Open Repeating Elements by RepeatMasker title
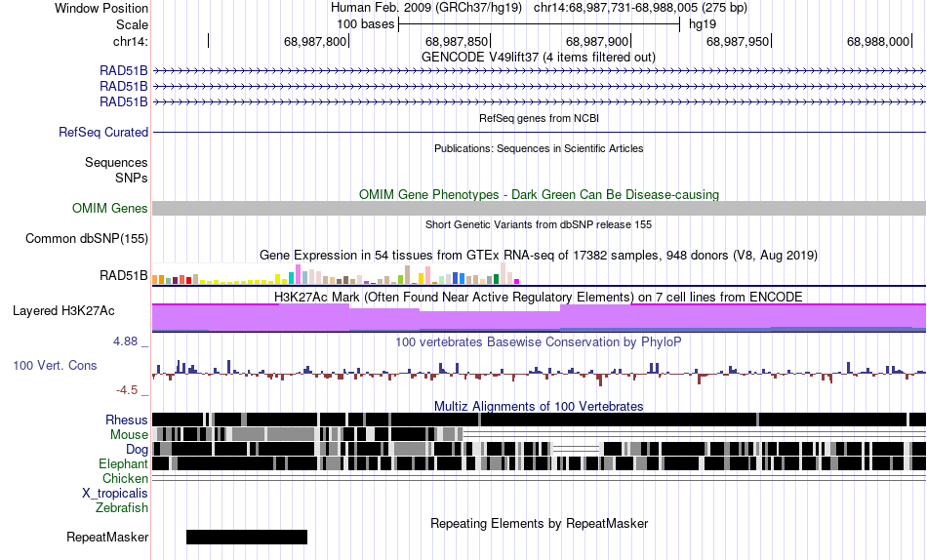 [x=539, y=523]
